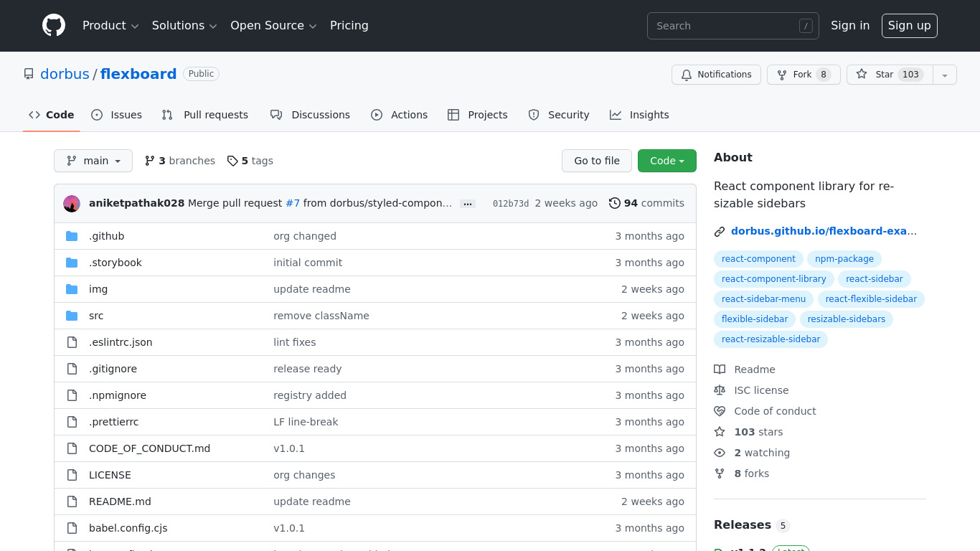This screenshot has height=551, width=980.
Task: Star the flexboard repository
Action: coord(890,75)
